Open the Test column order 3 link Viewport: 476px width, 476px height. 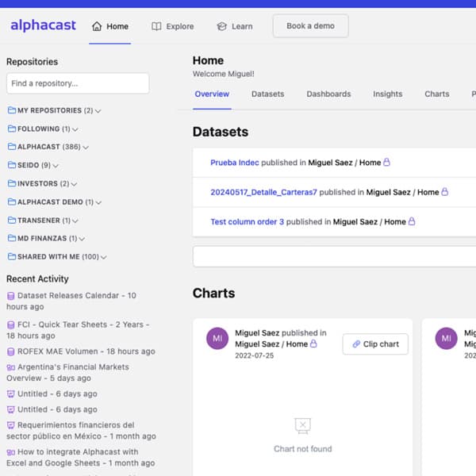[247, 222]
